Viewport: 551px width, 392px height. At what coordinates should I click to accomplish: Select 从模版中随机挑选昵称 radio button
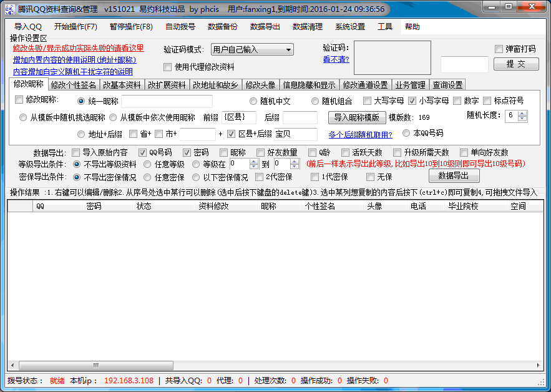(23, 117)
